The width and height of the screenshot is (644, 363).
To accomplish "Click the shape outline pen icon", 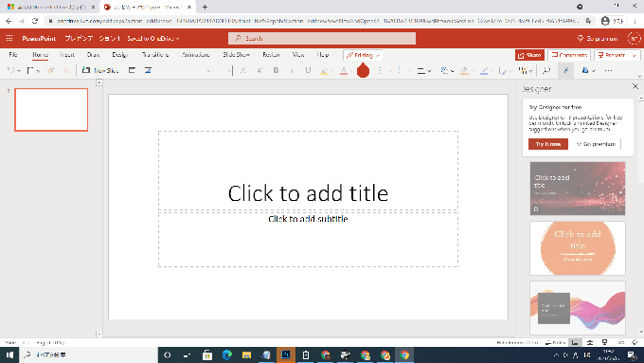I will (x=484, y=71).
